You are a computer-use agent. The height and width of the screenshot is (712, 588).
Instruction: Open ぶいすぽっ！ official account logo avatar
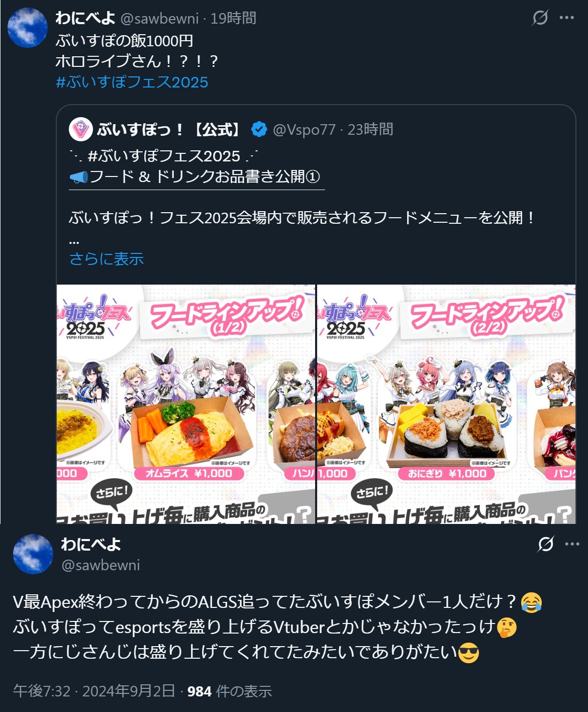tap(80, 129)
